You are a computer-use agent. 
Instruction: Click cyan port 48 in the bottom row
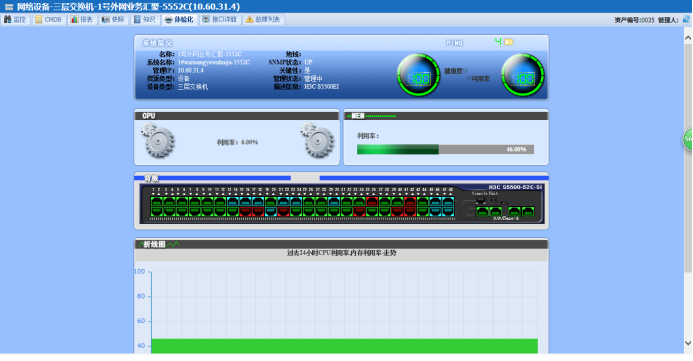click(448, 211)
